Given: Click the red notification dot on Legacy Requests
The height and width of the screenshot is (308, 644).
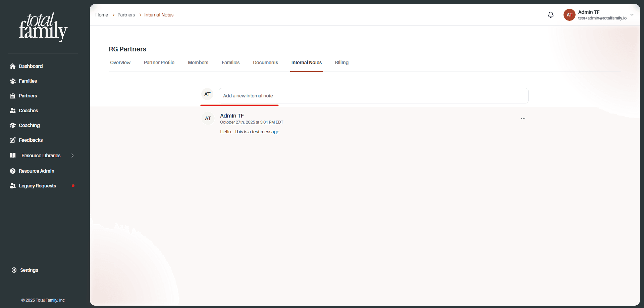Looking at the screenshot, I should pyautogui.click(x=73, y=186).
